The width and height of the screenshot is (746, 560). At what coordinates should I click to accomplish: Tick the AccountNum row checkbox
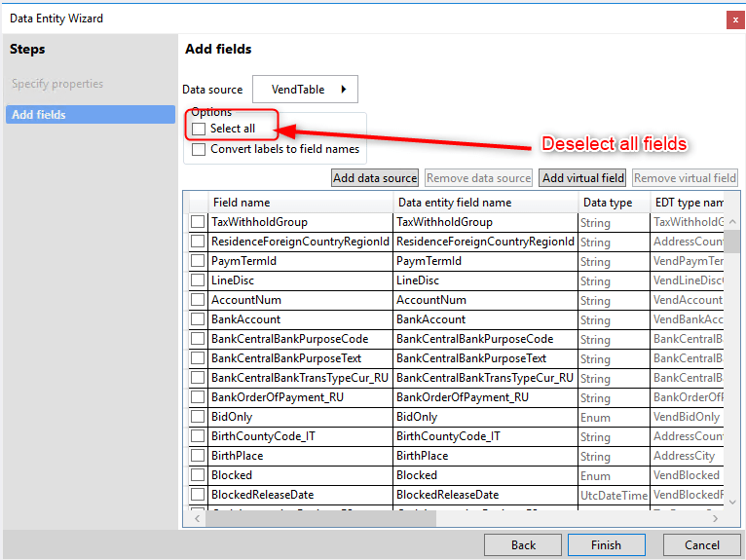[x=198, y=300]
